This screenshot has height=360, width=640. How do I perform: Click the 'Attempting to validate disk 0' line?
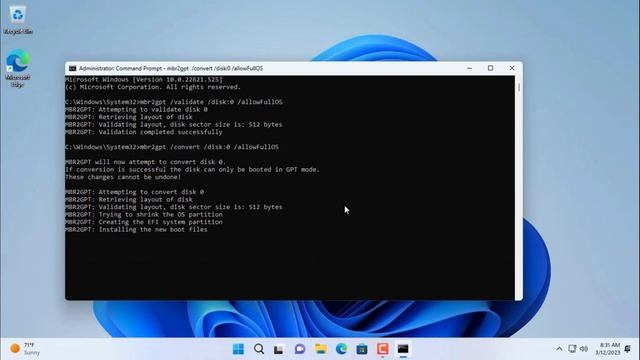click(x=136, y=109)
